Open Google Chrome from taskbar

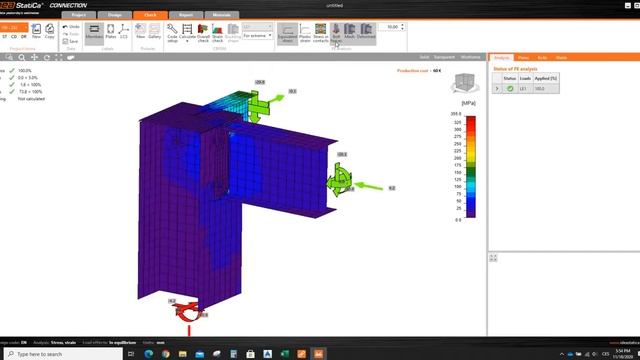coord(166,354)
